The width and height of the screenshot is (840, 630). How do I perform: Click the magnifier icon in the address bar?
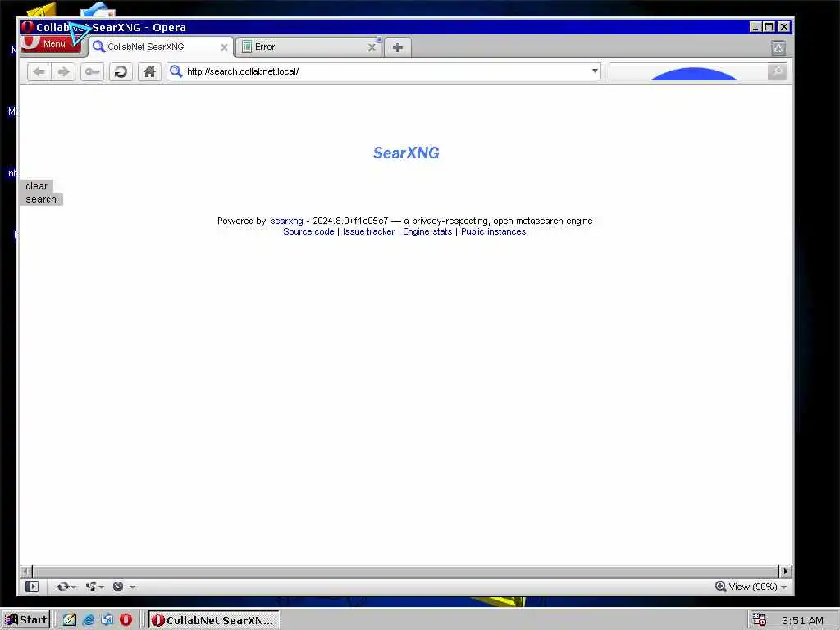(x=176, y=71)
